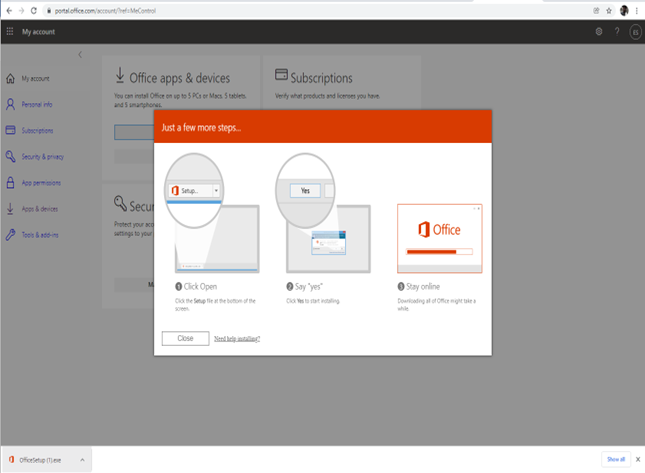This screenshot has height=473, width=645.
Task: Click the Security & privacy key icon
Action: 10,156
